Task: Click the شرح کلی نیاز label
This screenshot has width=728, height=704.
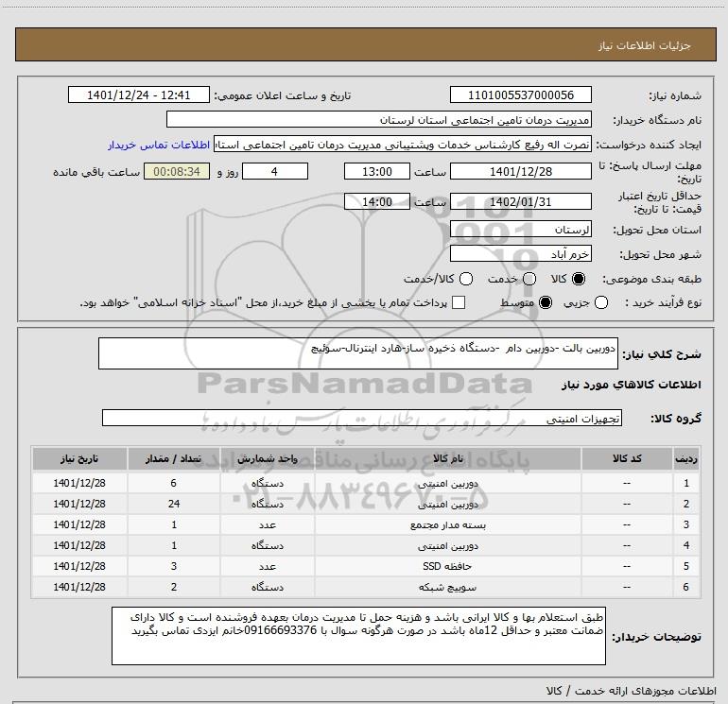Action: [x=662, y=354]
